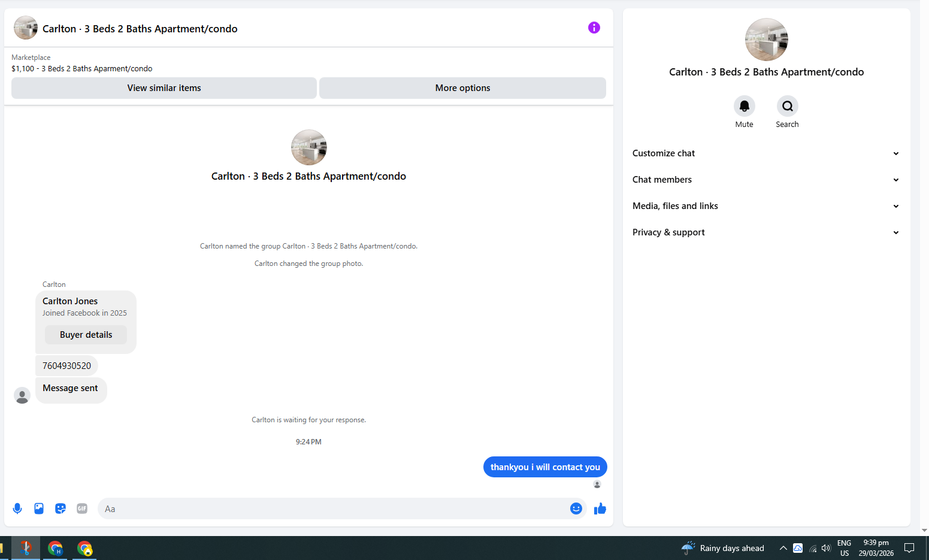The height and width of the screenshot is (560, 929).
Task: Open the pinned app left of Chrome
Action: tap(26, 548)
